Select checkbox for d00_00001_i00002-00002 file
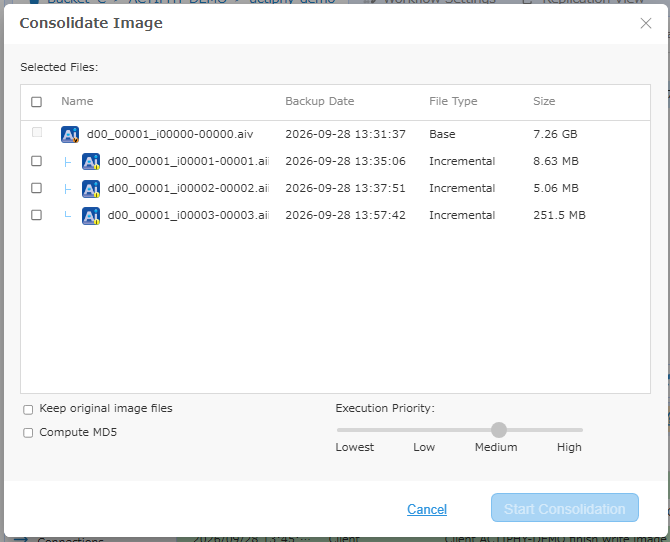 coord(37,188)
